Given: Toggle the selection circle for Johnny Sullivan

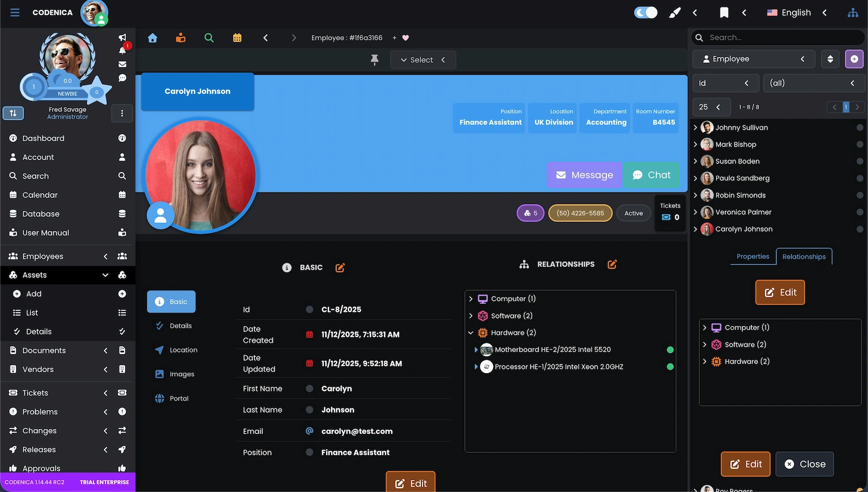Looking at the screenshot, I should (x=859, y=128).
